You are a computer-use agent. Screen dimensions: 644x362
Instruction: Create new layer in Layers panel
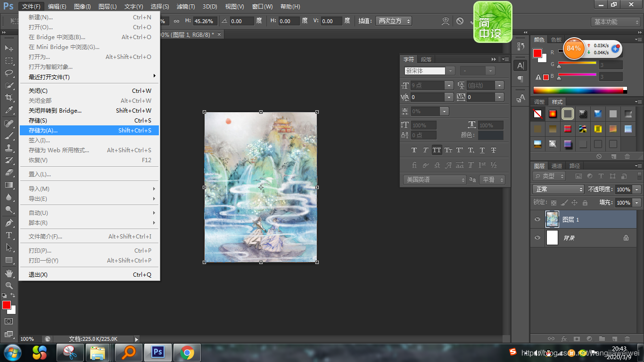click(x=614, y=338)
